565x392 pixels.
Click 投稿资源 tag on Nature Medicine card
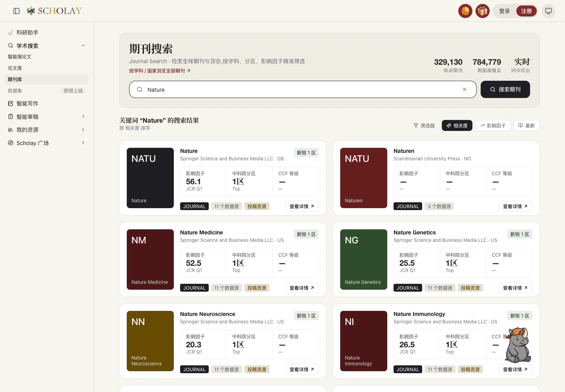pyautogui.click(x=257, y=288)
